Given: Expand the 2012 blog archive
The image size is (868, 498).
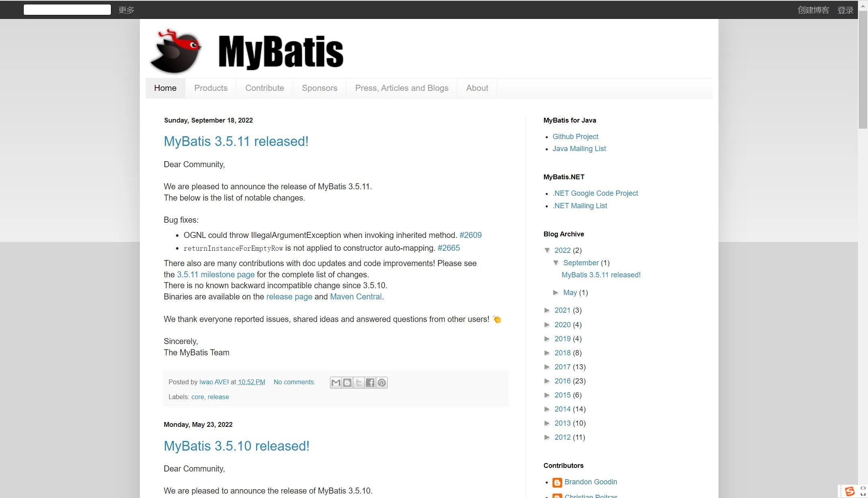Looking at the screenshot, I should (547, 437).
